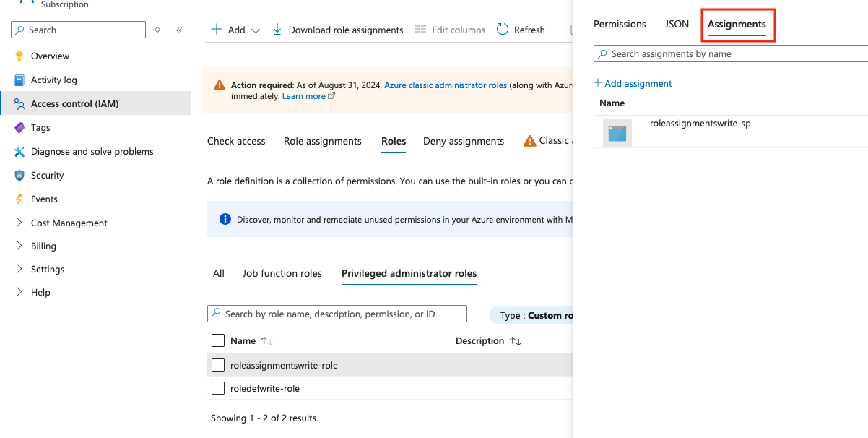Image resolution: width=868 pixels, height=438 pixels.
Task: Click the orange warning icon in Action required banner
Action: tap(220, 85)
